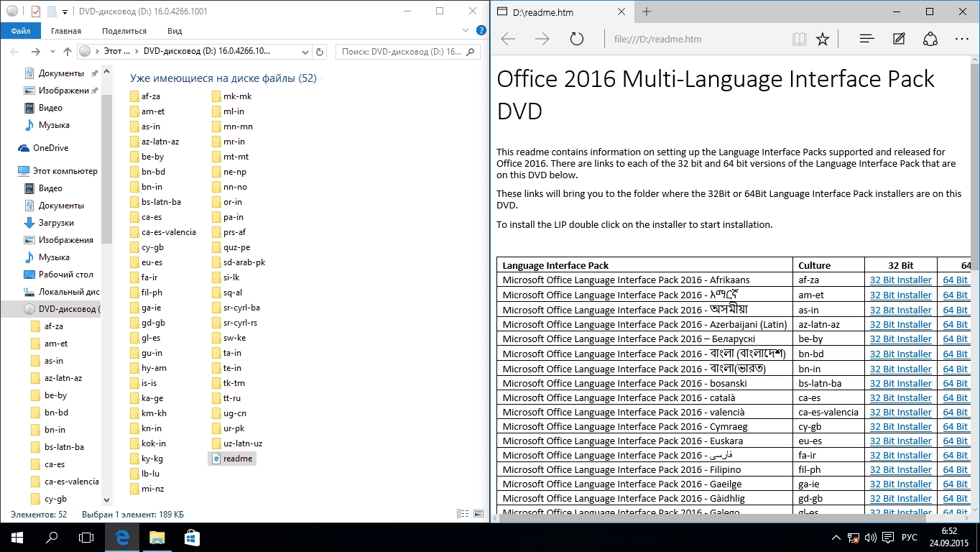
Task: Reload the page in Edge
Action: (576, 39)
